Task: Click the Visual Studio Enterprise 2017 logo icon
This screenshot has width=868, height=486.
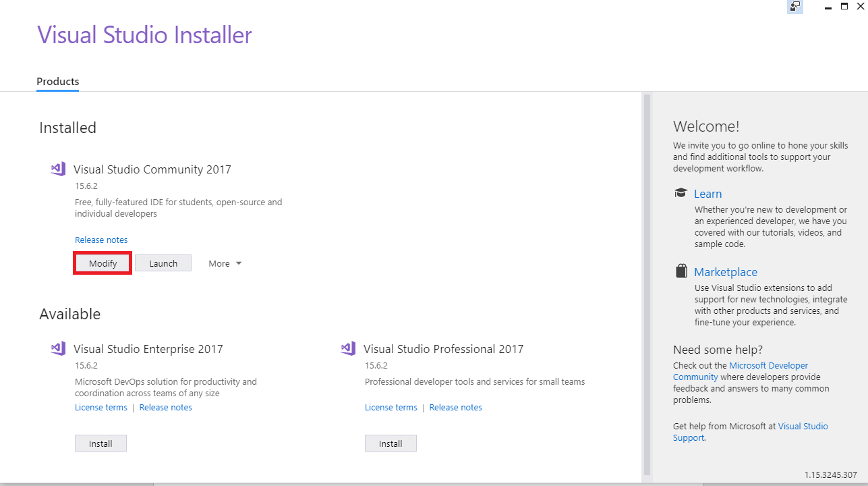Action: (x=58, y=348)
